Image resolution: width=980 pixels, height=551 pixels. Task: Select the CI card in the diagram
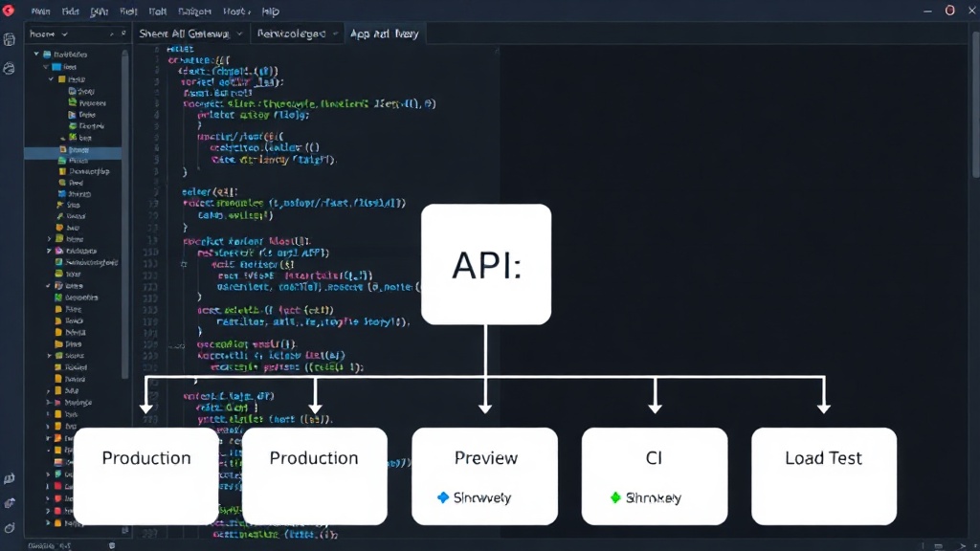click(655, 476)
